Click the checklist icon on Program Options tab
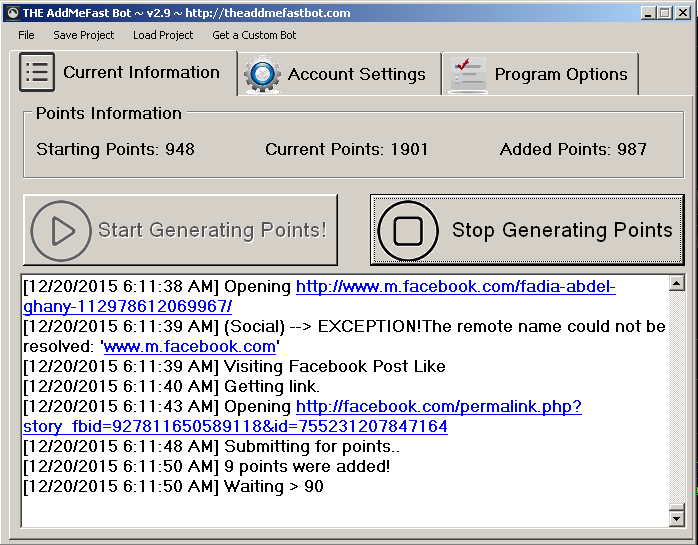 point(468,75)
